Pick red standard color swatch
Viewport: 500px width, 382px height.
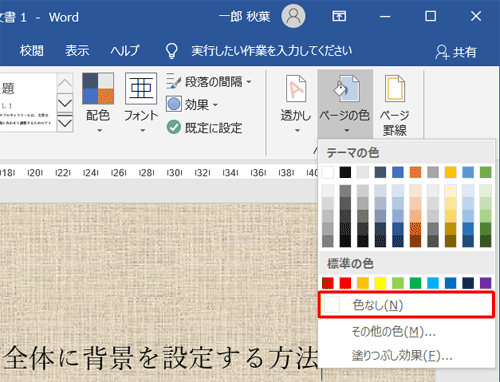(x=345, y=283)
